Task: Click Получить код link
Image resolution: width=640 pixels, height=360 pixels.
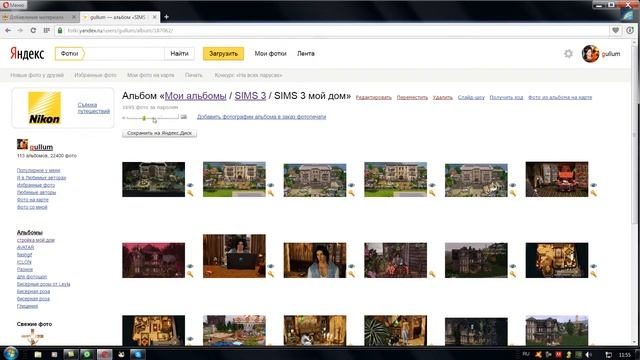Action: pos(506,98)
